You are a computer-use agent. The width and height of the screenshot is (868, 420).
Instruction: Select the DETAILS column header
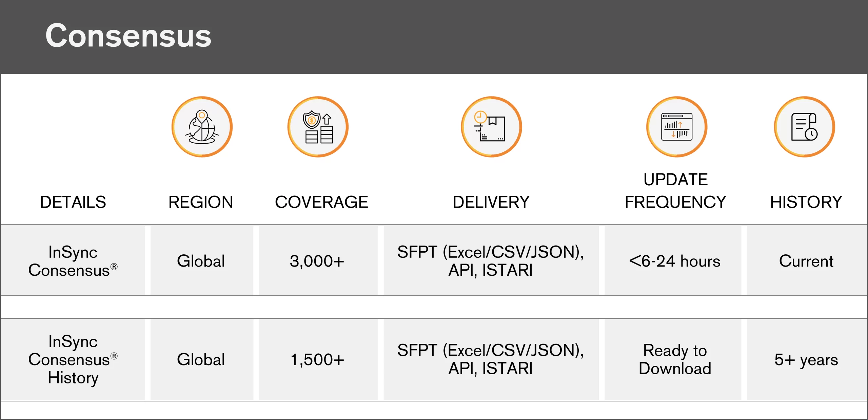73,202
